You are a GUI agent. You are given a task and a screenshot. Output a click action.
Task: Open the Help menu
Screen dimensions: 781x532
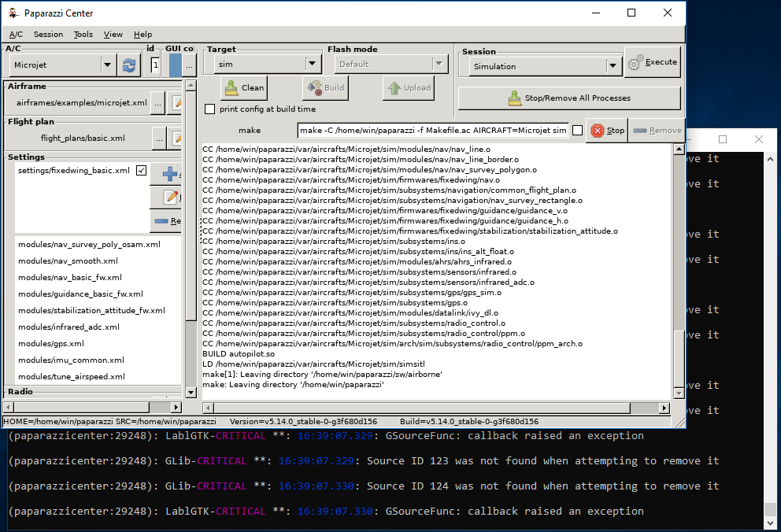143,35
